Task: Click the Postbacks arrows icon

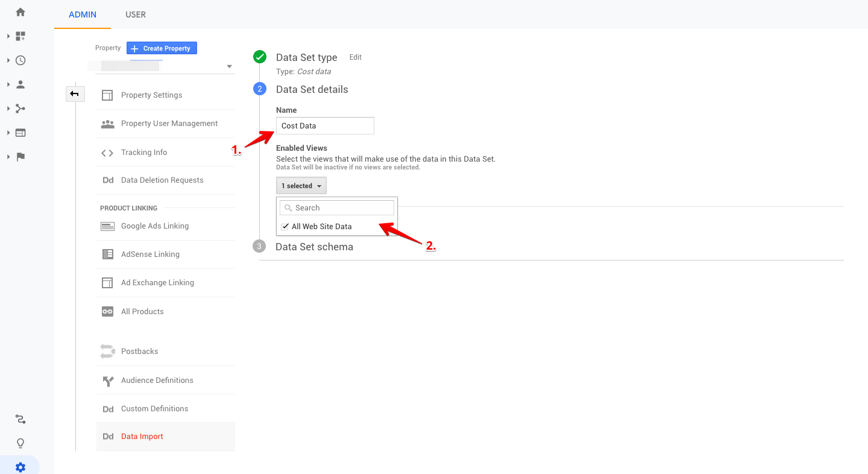Action: (x=107, y=352)
